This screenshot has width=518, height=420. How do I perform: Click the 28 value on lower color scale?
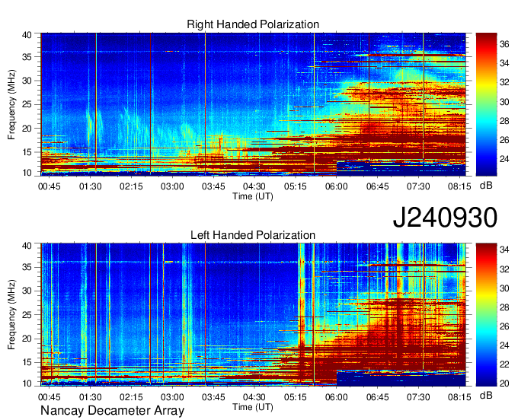pos(504,307)
